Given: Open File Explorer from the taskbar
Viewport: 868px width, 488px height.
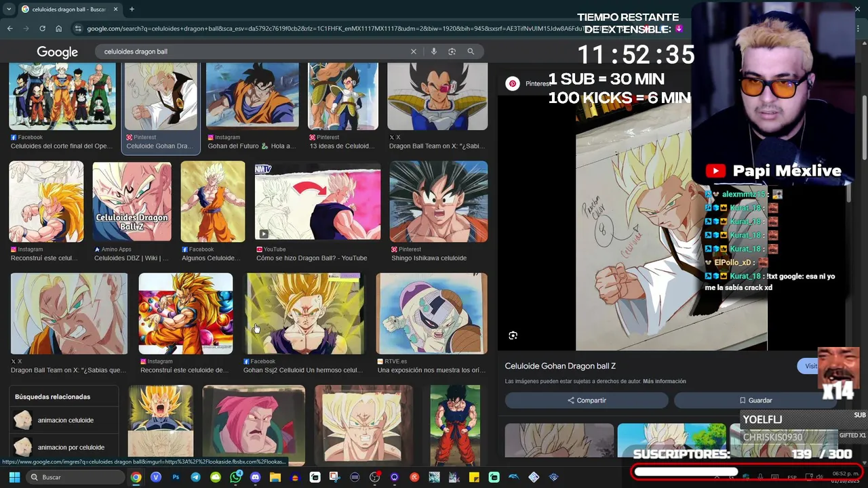Looking at the screenshot, I should point(275,477).
